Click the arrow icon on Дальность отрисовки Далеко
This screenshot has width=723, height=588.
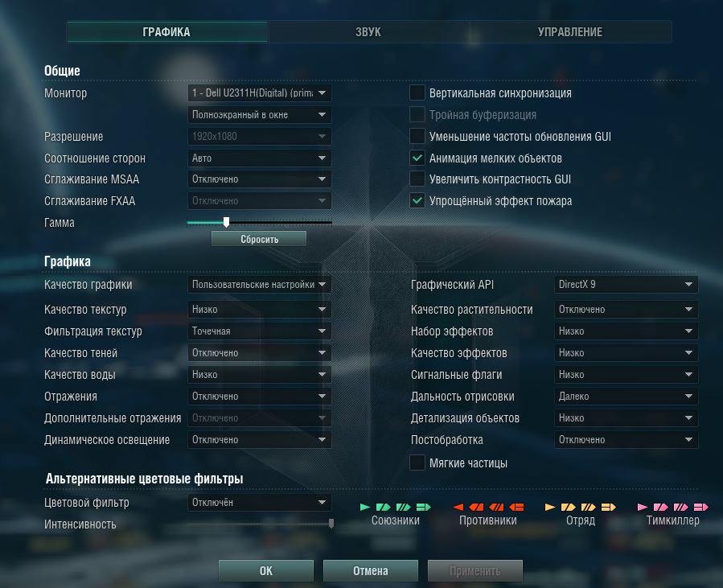(688, 396)
